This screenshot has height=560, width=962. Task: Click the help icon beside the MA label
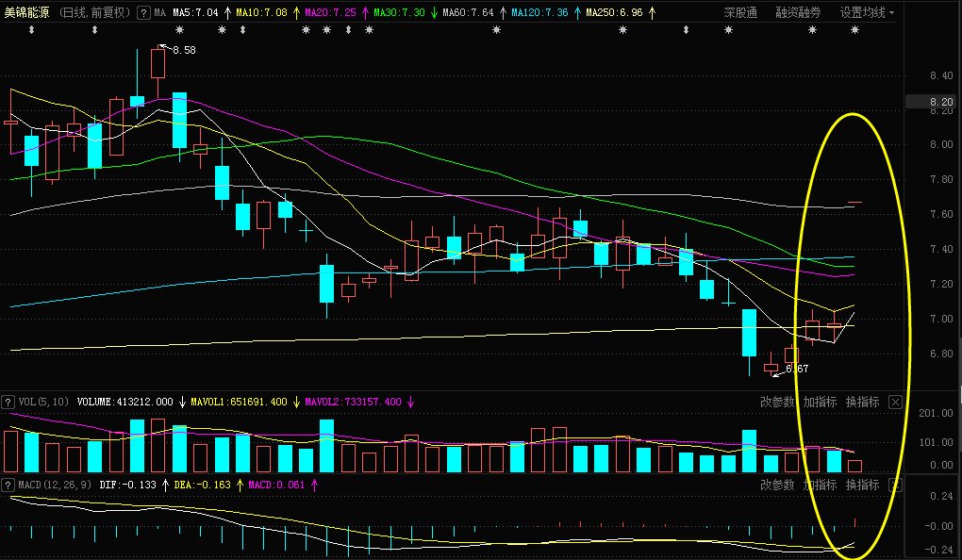coord(143,13)
